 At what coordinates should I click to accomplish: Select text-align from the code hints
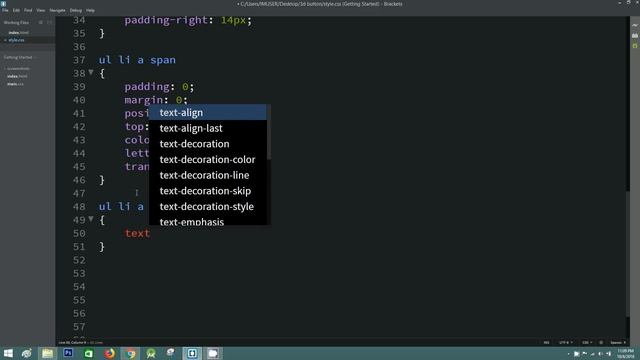[208, 113]
